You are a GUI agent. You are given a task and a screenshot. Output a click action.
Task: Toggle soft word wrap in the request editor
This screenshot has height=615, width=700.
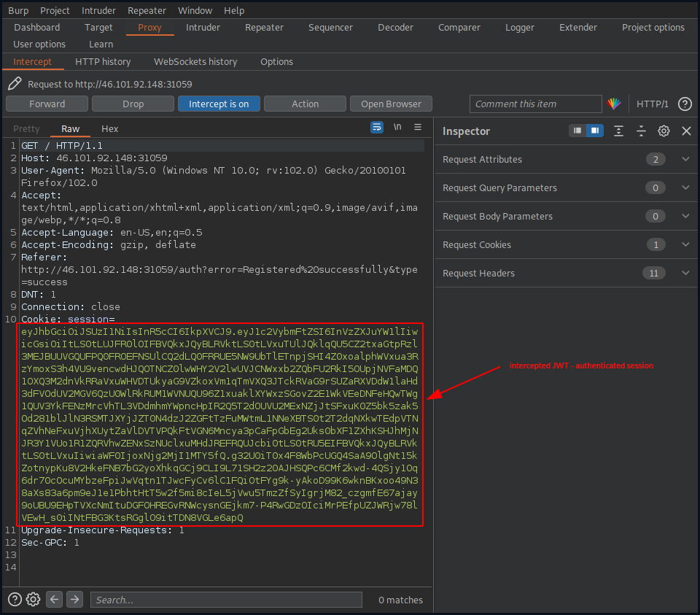pos(377,127)
